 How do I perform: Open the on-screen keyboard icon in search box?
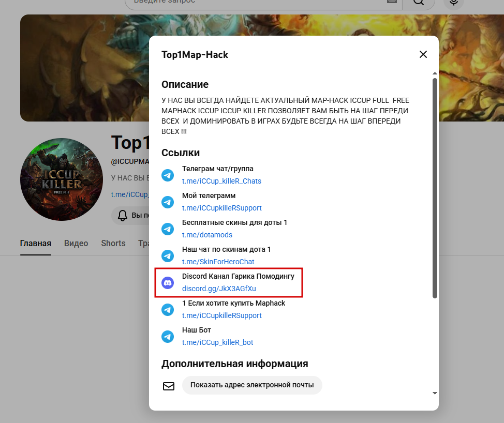click(x=392, y=1)
